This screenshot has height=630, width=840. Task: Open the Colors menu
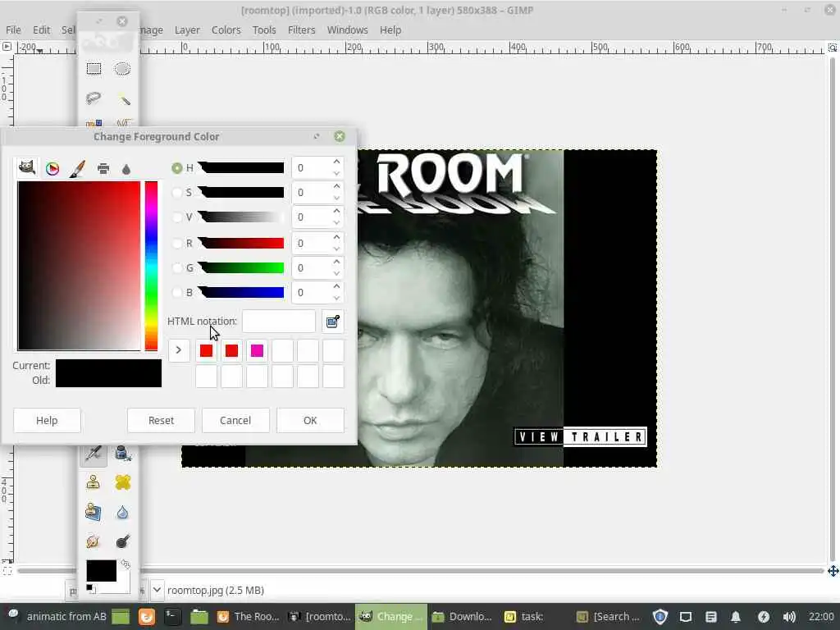coord(226,30)
